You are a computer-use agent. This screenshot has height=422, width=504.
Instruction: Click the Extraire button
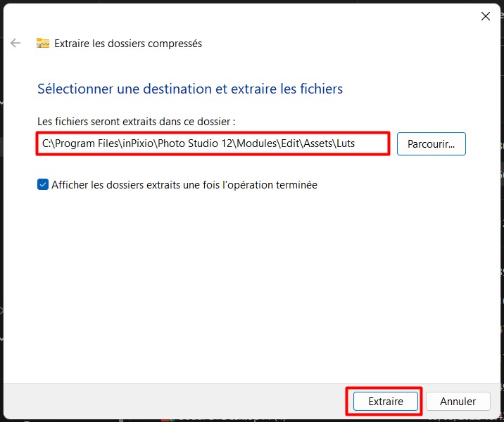pos(386,401)
